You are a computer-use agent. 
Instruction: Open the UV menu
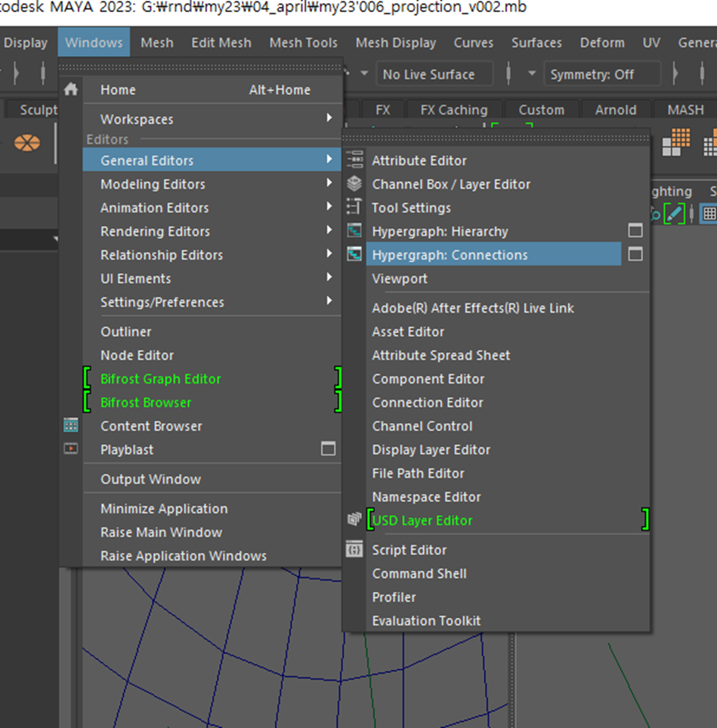tap(651, 42)
